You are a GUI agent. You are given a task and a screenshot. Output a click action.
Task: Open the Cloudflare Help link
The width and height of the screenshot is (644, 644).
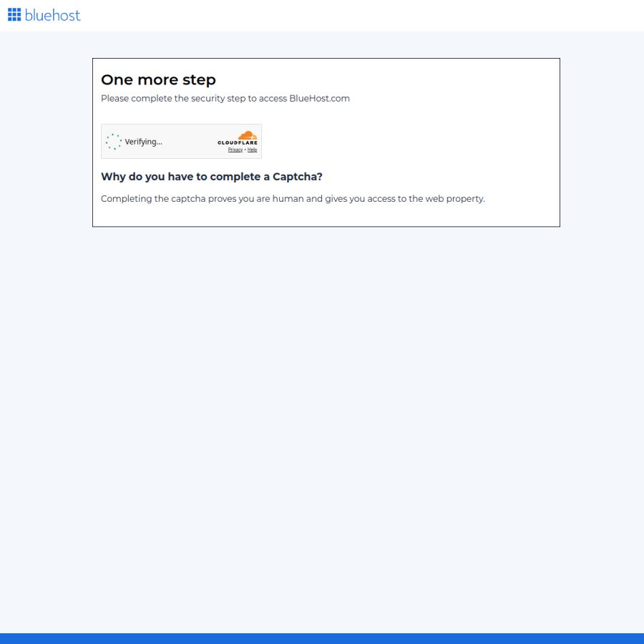(252, 150)
